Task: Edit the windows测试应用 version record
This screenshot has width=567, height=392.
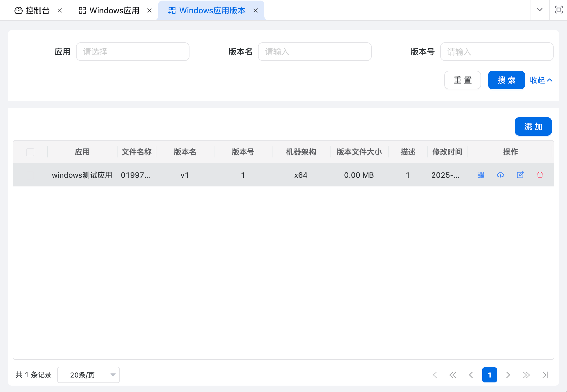Action: point(520,175)
